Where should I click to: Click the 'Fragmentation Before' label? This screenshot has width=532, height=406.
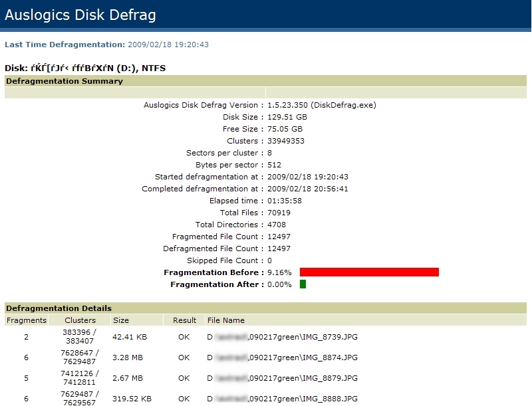pos(213,272)
